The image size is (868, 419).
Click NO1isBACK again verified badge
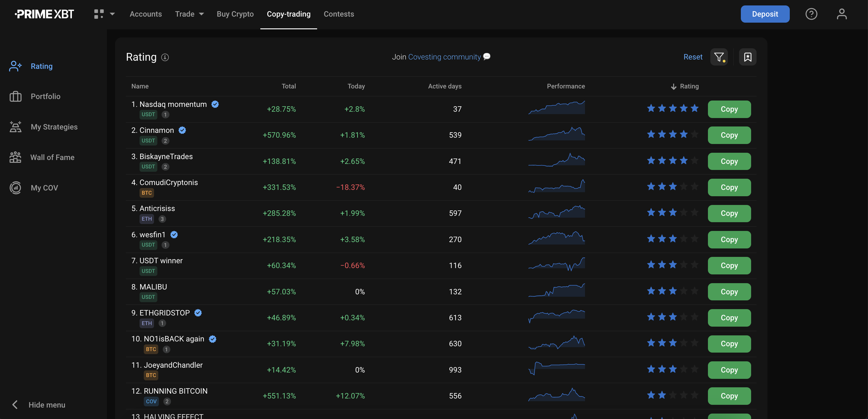213,339
